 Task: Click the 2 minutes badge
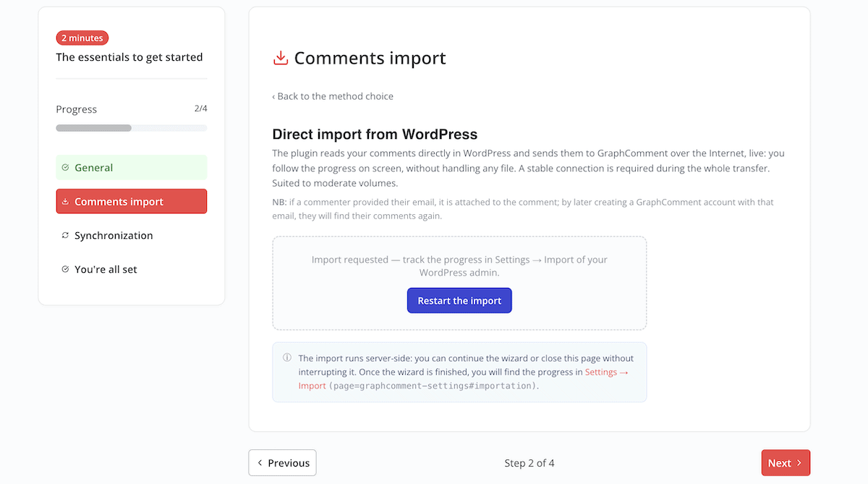tap(82, 38)
